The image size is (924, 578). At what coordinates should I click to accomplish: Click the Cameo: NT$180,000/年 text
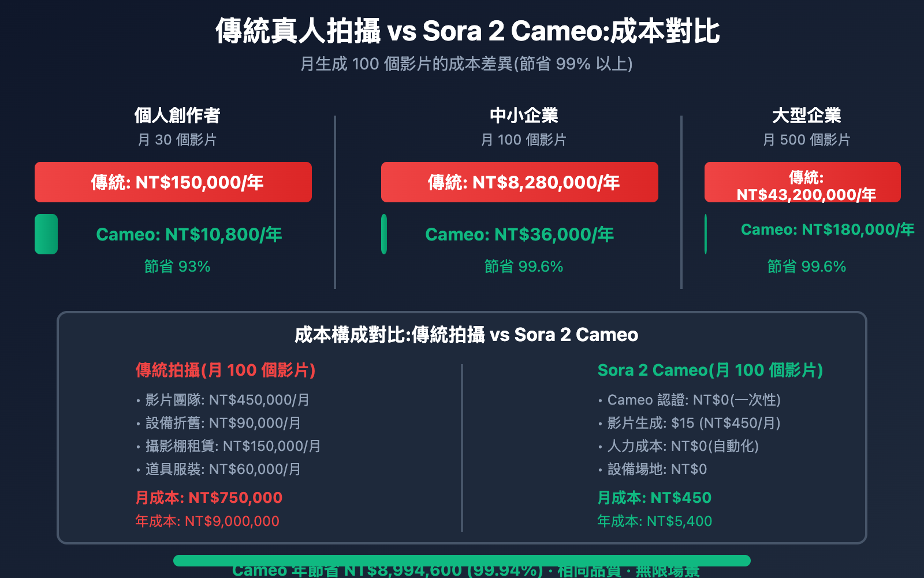pos(827,229)
